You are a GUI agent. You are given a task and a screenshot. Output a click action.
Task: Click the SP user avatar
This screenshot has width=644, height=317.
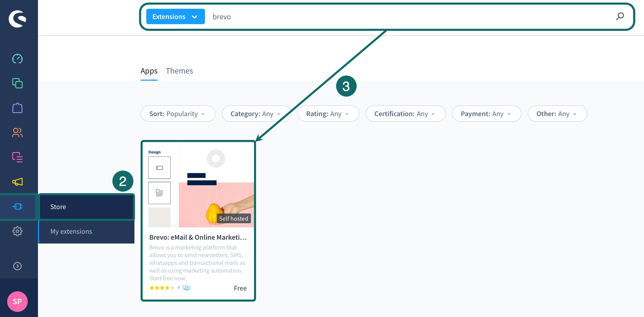point(17,301)
